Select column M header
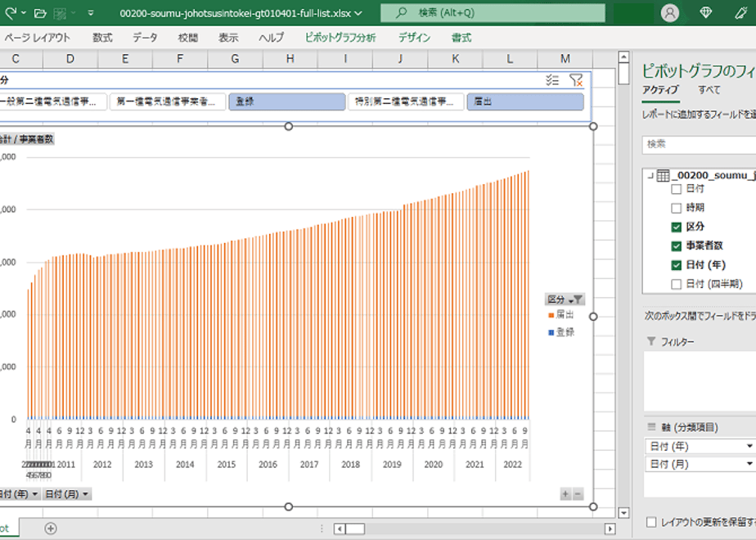 [x=565, y=59]
